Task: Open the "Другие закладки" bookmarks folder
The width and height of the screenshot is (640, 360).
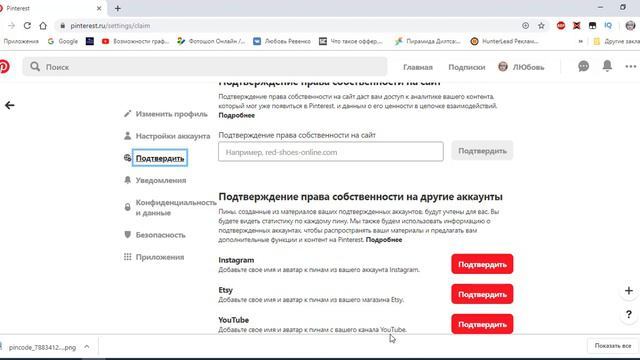Action: [616, 41]
